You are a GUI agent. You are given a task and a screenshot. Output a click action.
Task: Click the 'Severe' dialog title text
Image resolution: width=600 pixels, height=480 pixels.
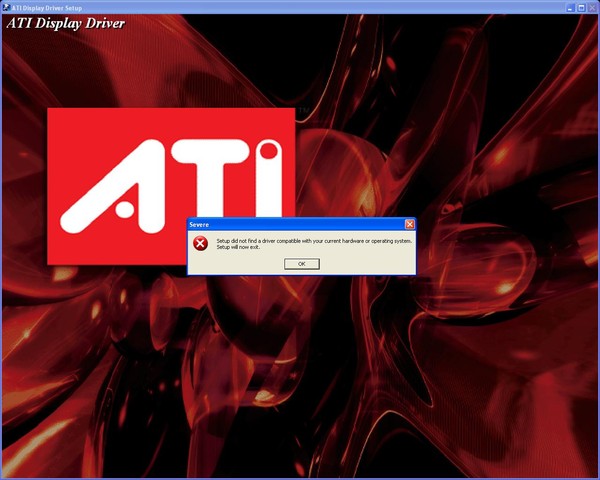click(x=199, y=225)
